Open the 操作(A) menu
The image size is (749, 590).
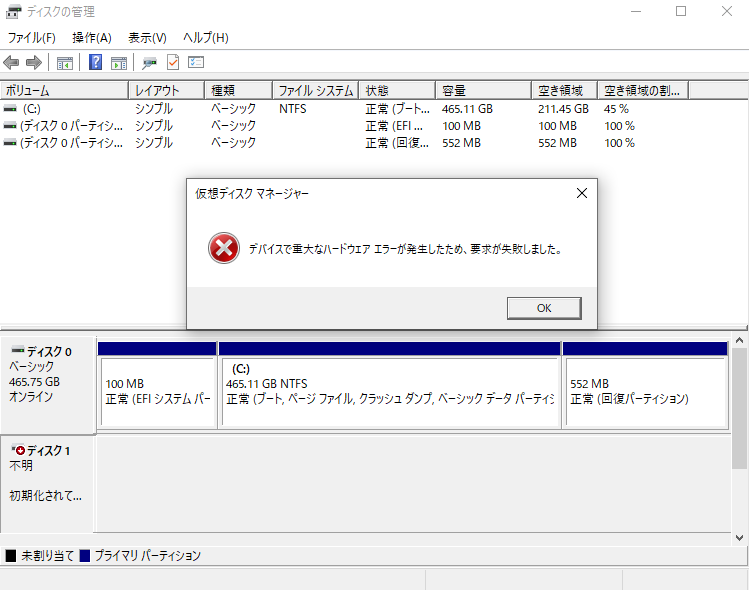point(92,38)
